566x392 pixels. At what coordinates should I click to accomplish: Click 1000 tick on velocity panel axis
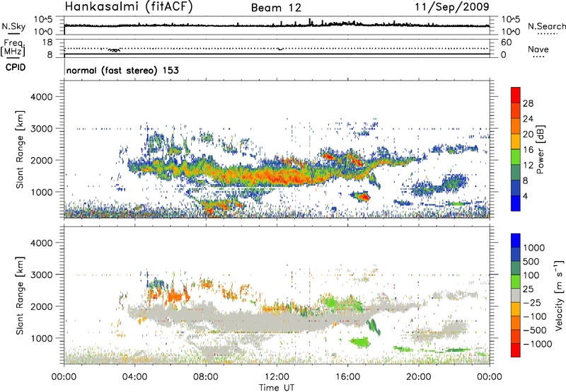click(x=41, y=338)
